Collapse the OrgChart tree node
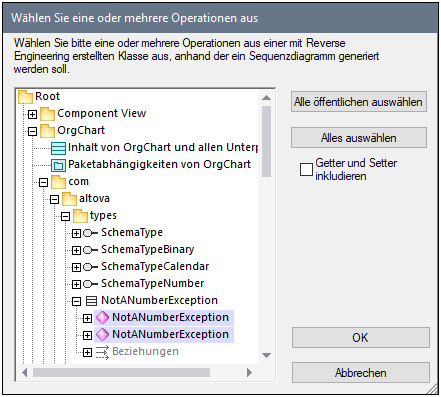The image size is (441, 397). [32, 132]
